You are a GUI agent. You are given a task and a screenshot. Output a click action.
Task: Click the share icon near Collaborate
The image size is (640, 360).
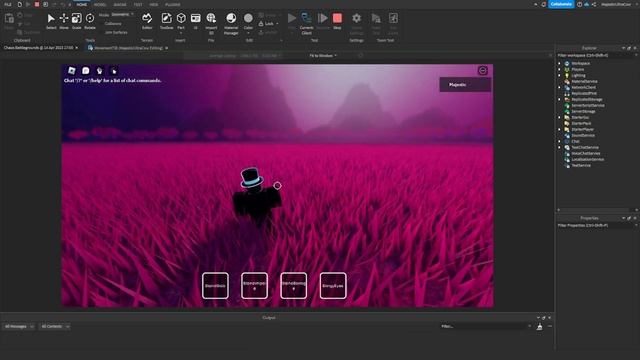click(x=594, y=4)
